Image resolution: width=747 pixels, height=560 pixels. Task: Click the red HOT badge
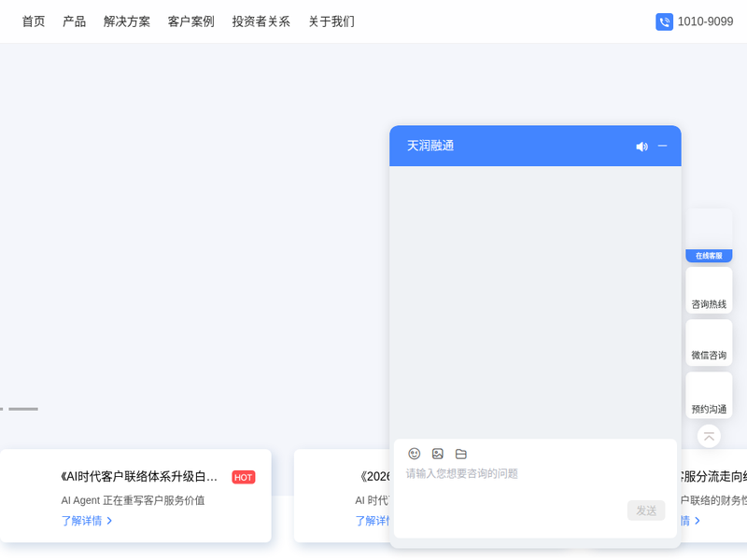click(244, 477)
